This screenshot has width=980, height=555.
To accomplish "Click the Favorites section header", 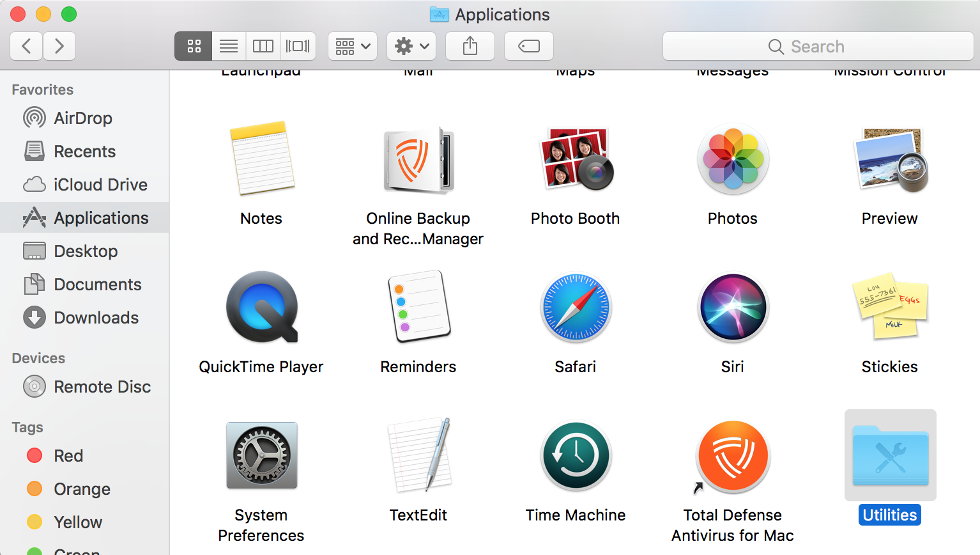I will coord(43,90).
